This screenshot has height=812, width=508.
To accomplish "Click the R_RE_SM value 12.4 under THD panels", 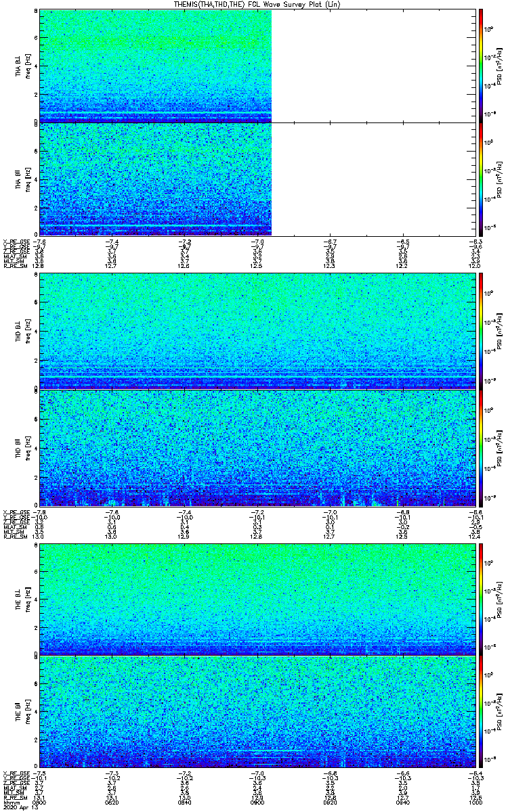I will tap(474, 536).
